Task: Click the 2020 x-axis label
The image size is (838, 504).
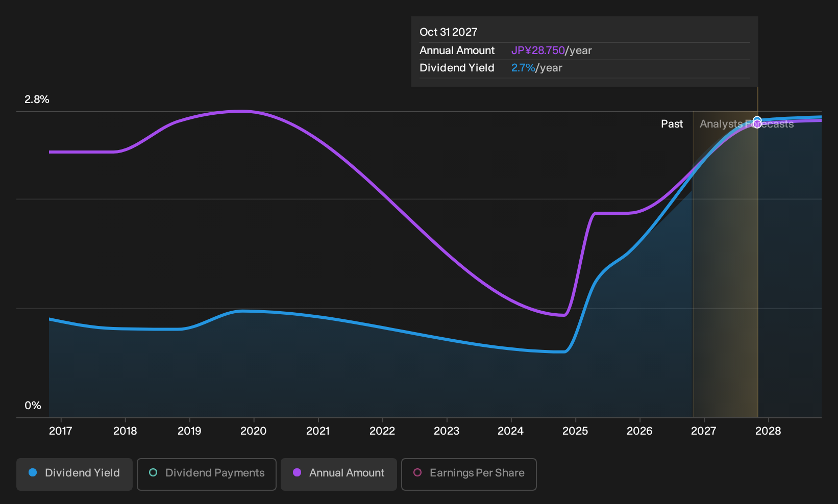Action: pos(254,431)
